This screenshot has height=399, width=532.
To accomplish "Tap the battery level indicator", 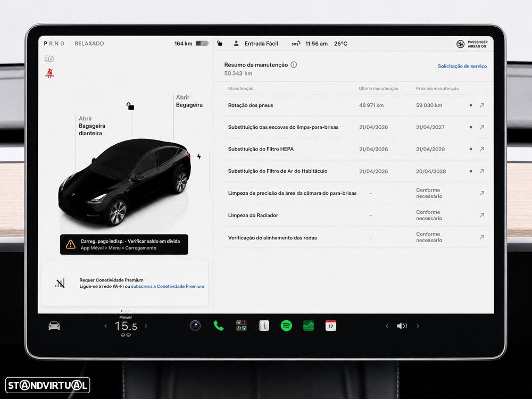I will pyautogui.click(x=202, y=44).
